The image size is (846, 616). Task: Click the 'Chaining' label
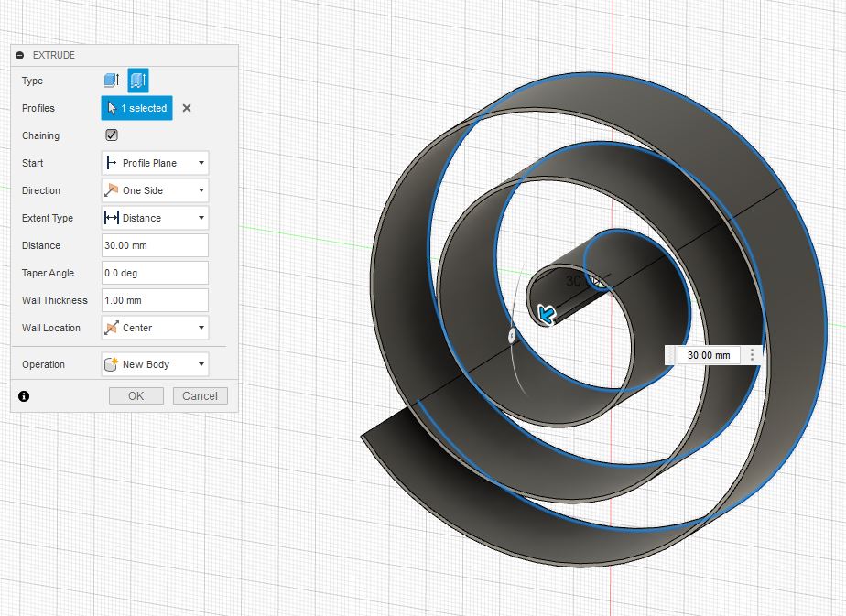click(40, 135)
